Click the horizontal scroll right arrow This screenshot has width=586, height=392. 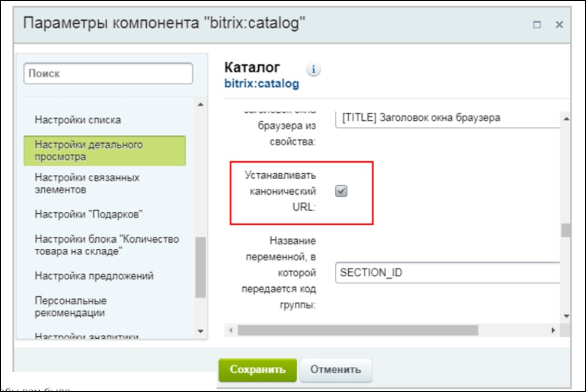553,330
